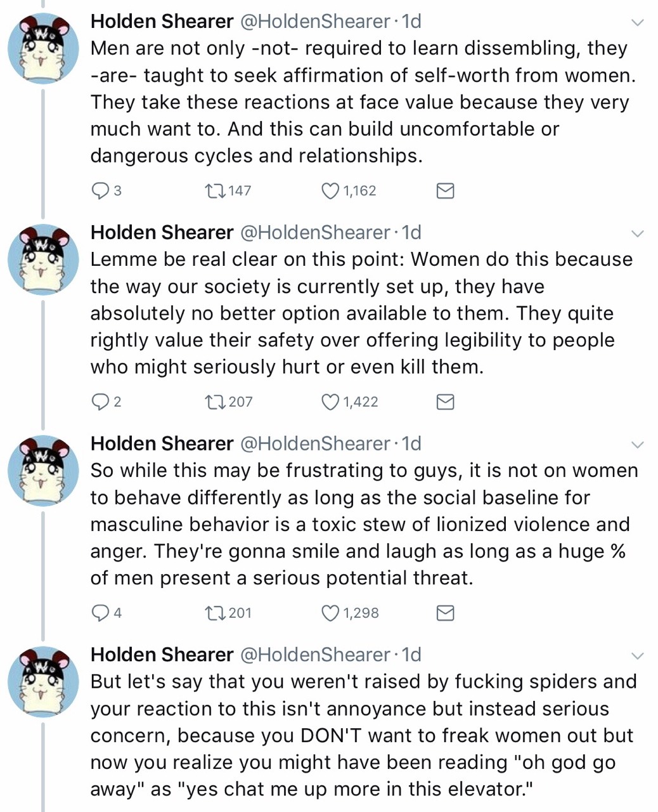Like the tweet with 1,422 likes
This screenshot has height=812, width=658.
point(331,402)
